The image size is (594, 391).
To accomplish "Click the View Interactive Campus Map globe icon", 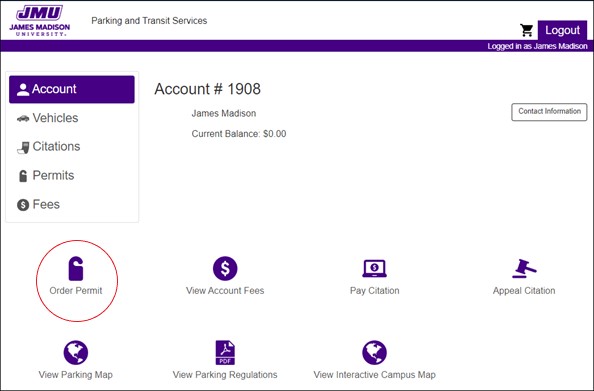I will [x=374, y=352].
